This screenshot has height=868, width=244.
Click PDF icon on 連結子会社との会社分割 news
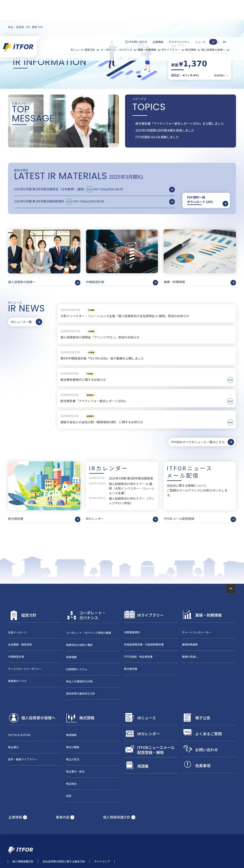pos(230,422)
